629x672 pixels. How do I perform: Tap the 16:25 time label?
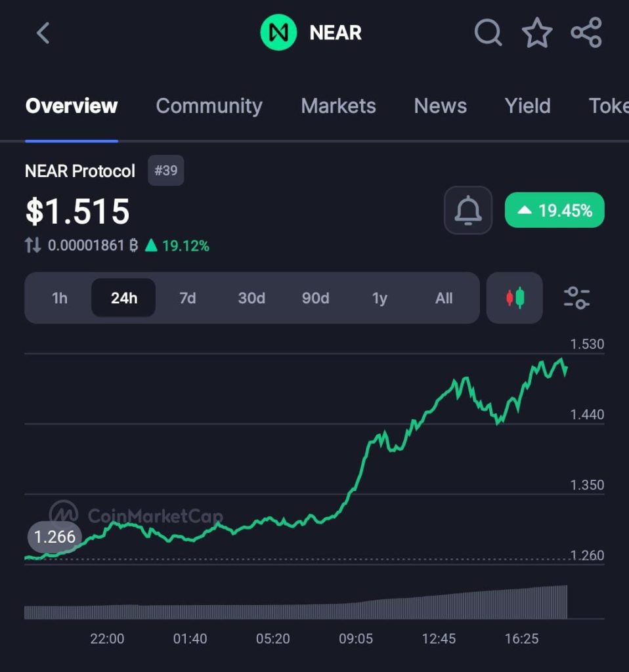[x=521, y=639]
